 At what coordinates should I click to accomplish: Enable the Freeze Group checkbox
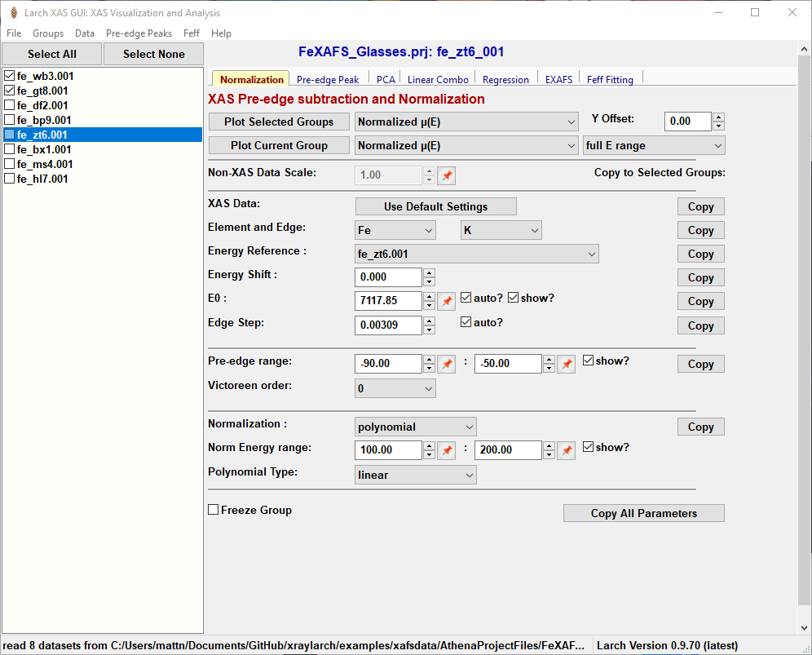pos(214,510)
